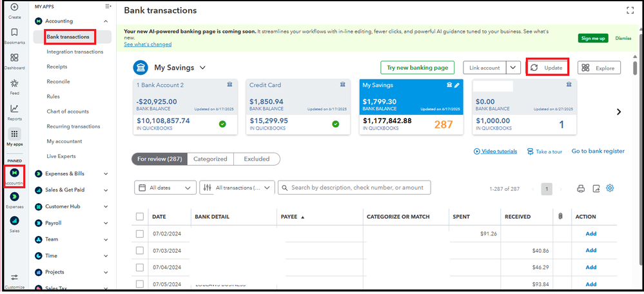This screenshot has height=294, width=644.
Task: Click the Update button
Action: (547, 68)
